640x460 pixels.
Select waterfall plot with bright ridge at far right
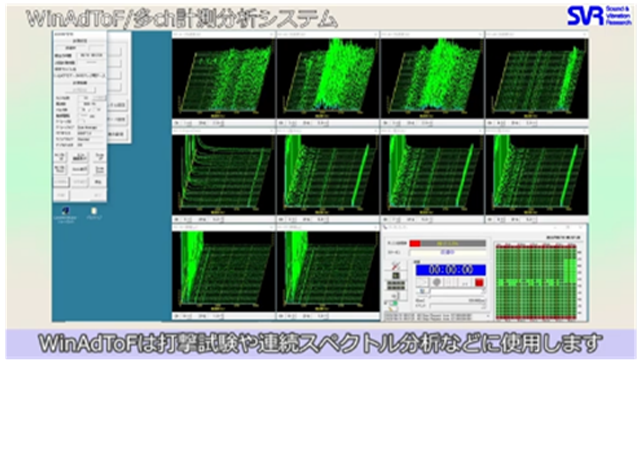coord(537,78)
